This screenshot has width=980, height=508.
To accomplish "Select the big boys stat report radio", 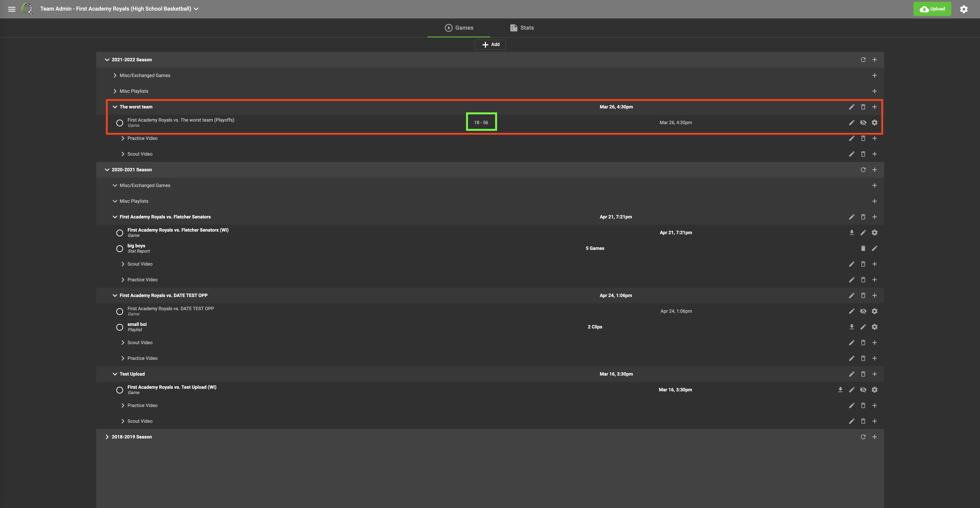I will tap(119, 248).
